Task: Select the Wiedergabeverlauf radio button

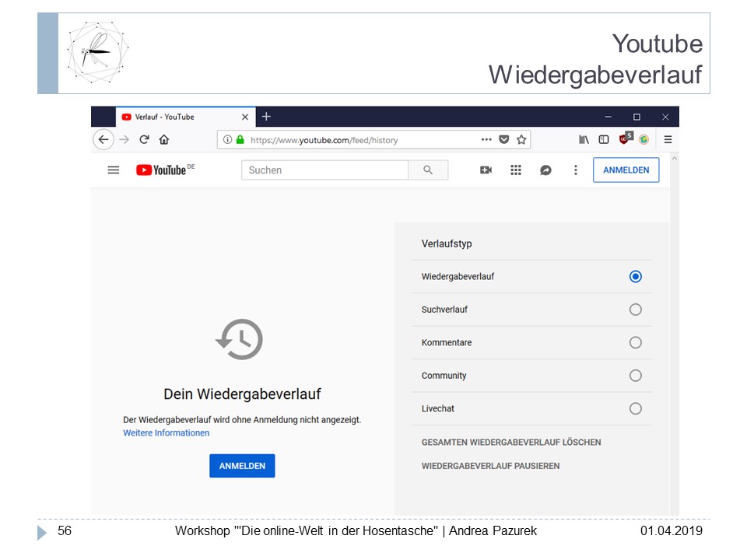Action: [x=636, y=277]
